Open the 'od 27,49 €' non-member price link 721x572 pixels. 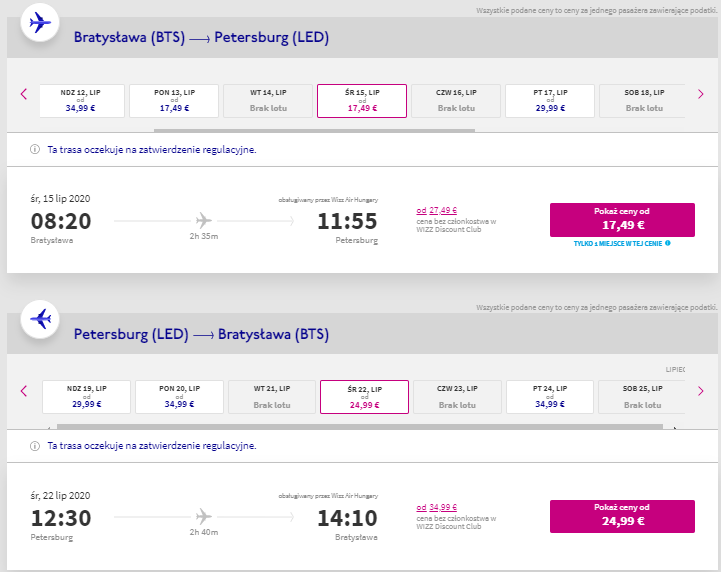coord(436,211)
